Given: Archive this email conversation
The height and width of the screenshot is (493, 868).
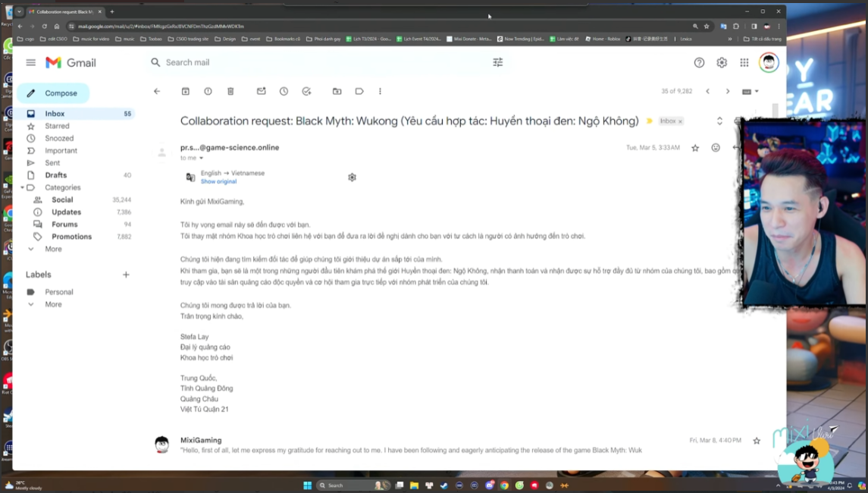Looking at the screenshot, I should coord(186,92).
